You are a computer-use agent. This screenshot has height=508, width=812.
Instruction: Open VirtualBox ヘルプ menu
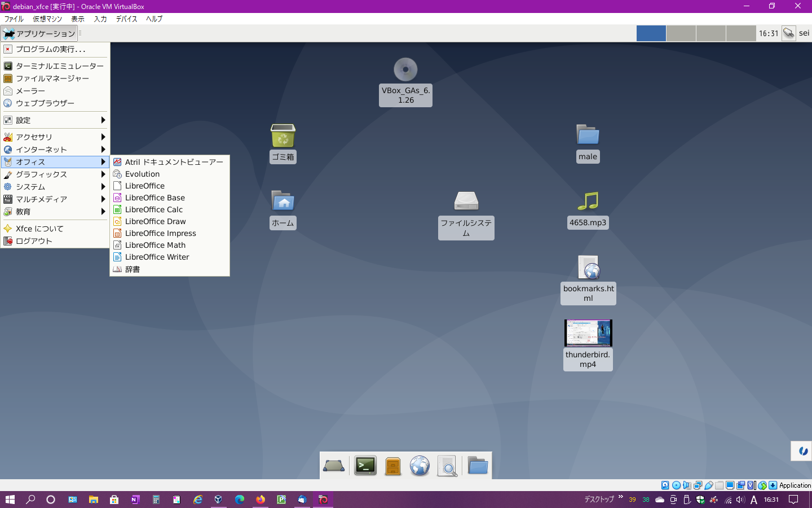tap(155, 19)
